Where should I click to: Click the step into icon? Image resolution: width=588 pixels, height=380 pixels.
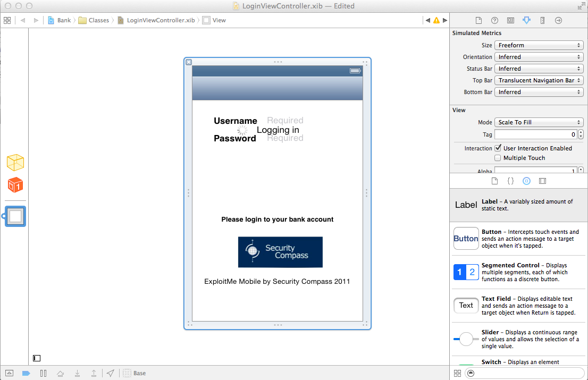[x=77, y=373]
